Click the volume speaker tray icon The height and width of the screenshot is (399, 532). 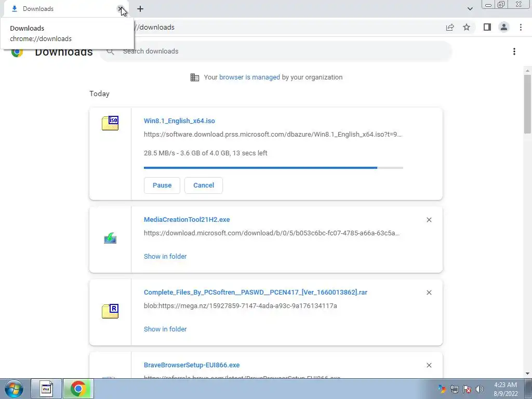480,389
